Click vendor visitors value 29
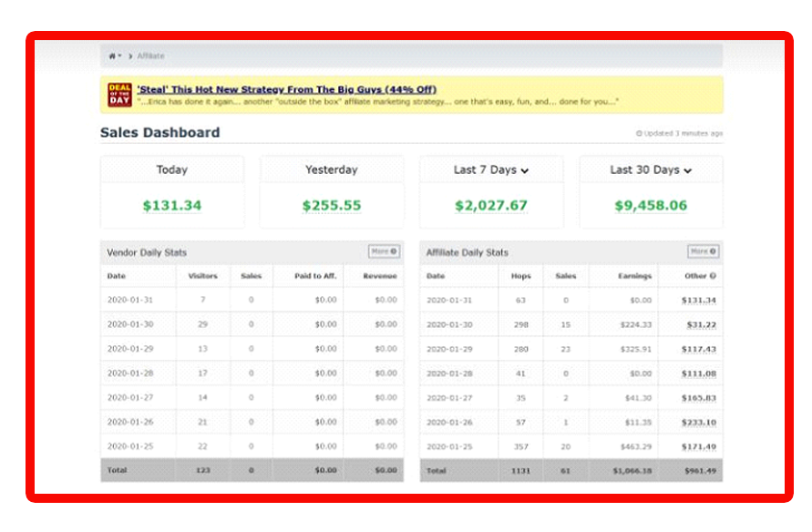This screenshot has height=532, width=812. pos(202,324)
